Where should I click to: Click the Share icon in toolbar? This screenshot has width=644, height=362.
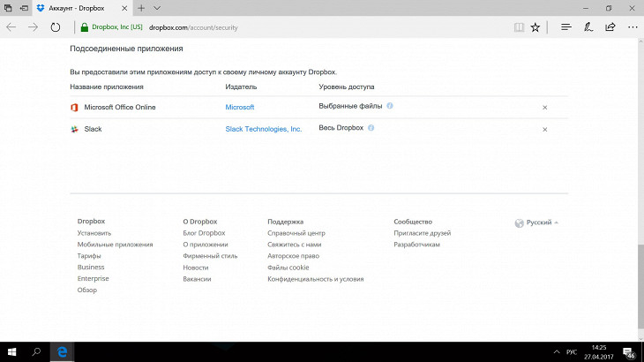pyautogui.click(x=610, y=27)
